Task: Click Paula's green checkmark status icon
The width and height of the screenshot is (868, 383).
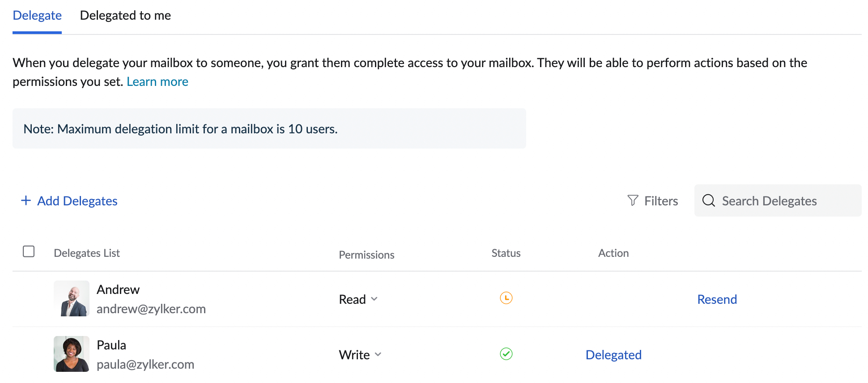Action: (x=506, y=354)
